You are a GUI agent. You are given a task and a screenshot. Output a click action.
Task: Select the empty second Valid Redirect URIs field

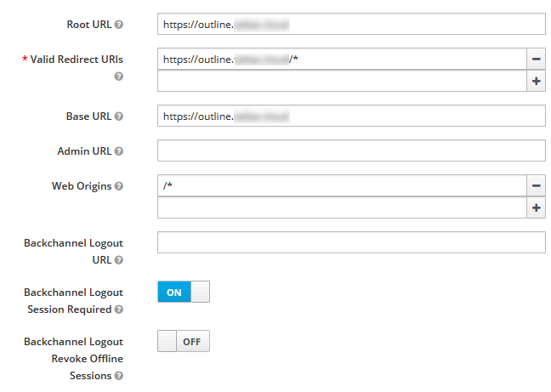342,81
